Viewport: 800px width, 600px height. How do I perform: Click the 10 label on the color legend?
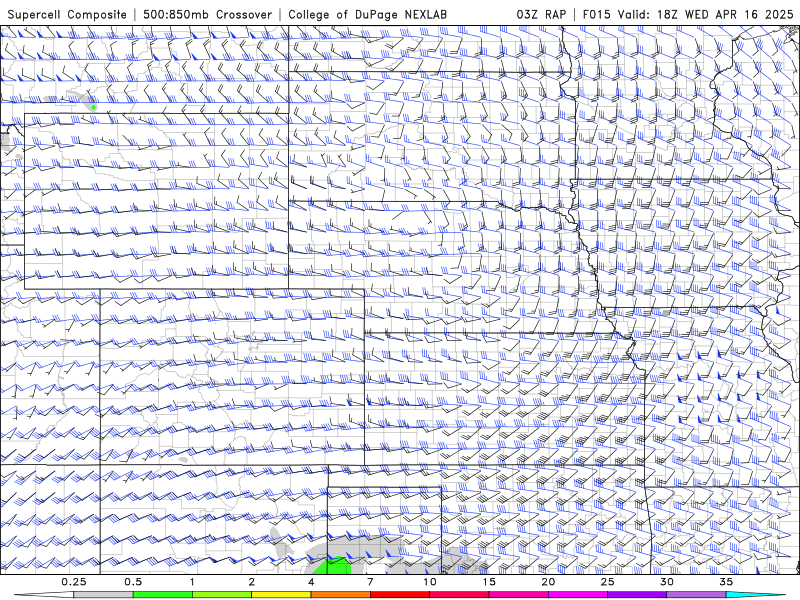pyautogui.click(x=430, y=582)
